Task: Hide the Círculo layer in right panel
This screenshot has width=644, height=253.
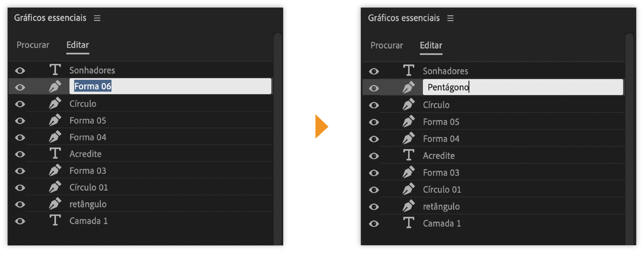Action: click(374, 105)
